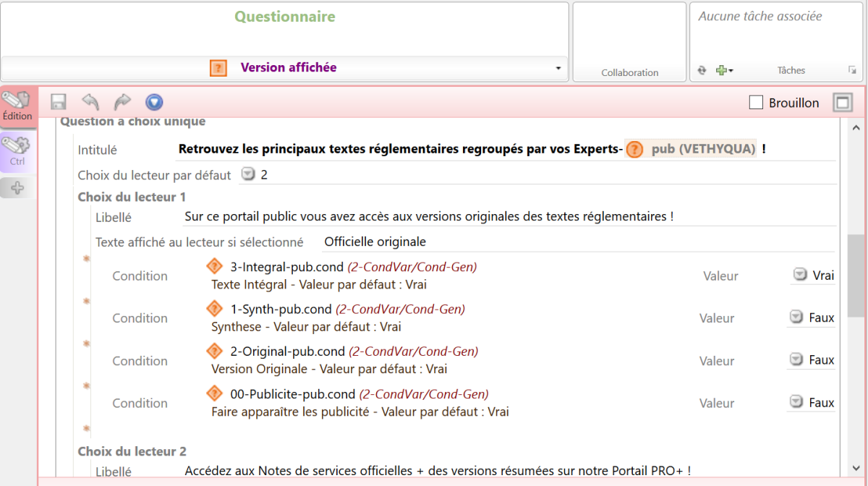Open value dropdown for 3-Integral-pub.cond set to Vrai
The image size is (868, 486).
(800, 275)
